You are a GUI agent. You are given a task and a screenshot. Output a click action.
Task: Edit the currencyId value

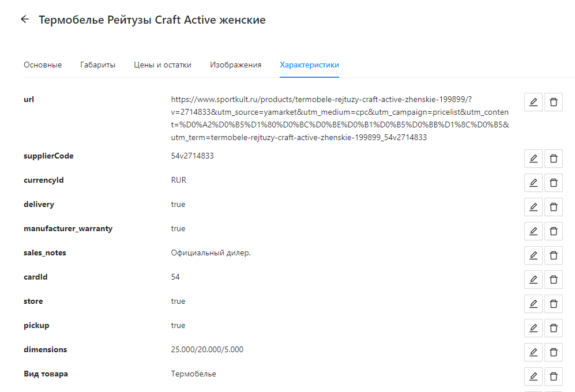point(533,183)
